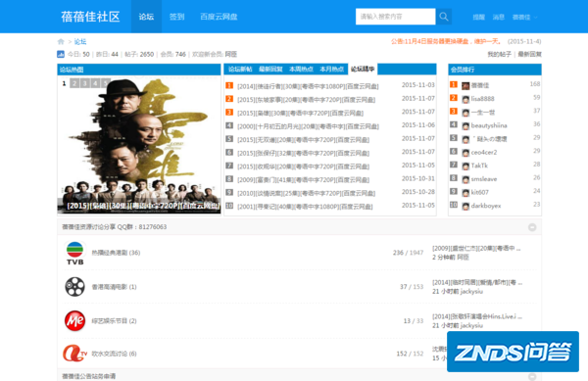Show slideshow image 3
This screenshot has width=588, height=381.
click(85, 83)
